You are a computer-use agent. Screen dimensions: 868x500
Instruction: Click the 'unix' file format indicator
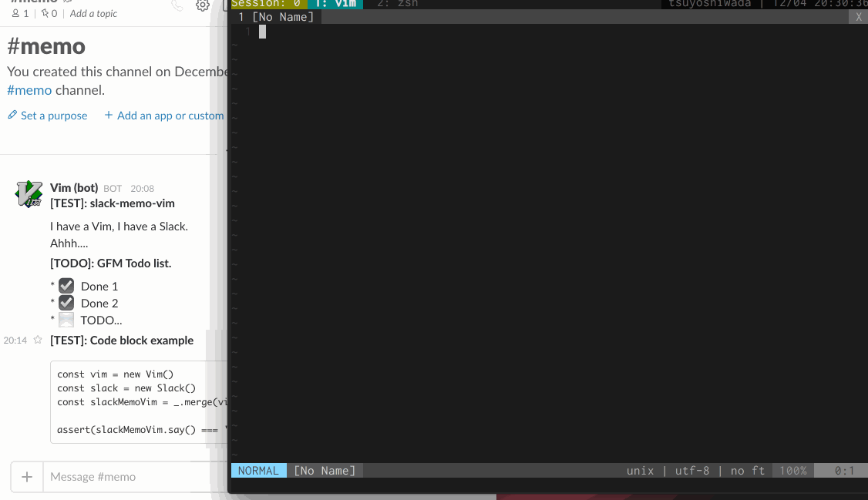(x=640, y=471)
